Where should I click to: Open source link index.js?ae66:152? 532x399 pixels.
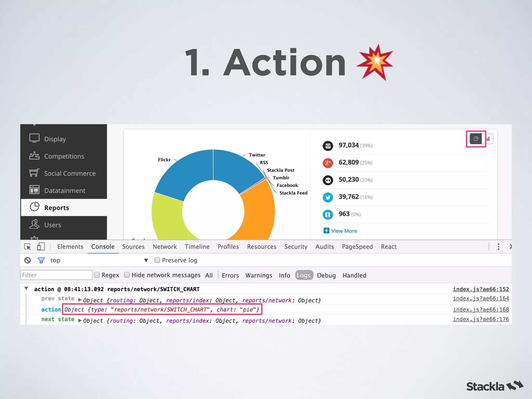(x=481, y=289)
